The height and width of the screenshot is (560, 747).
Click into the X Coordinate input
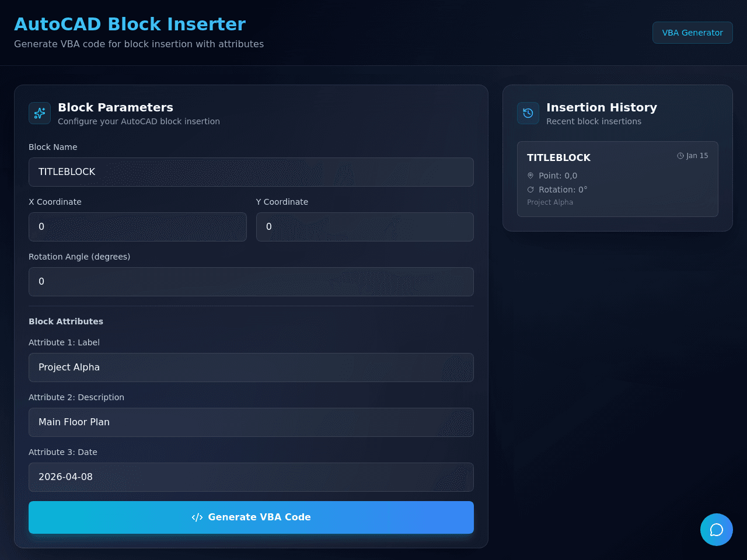[138, 227]
